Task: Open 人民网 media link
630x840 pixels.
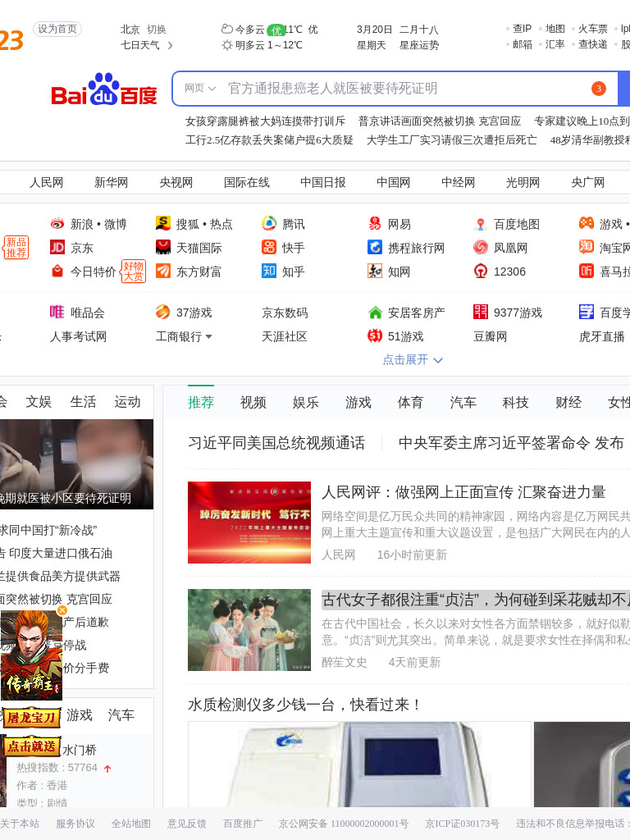Action: coord(46,183)
